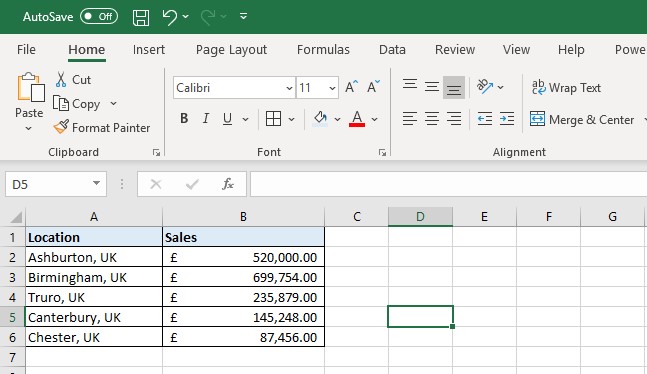Screen dimensions: 647x374
Task: Expand the Calibri font name dropdown
Action: [289, 88]
